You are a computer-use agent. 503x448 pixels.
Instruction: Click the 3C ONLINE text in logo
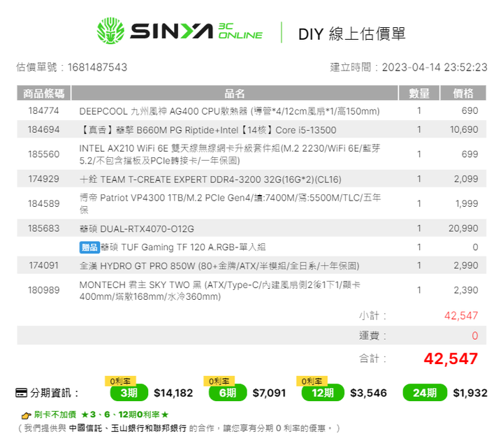pos(240,31)
